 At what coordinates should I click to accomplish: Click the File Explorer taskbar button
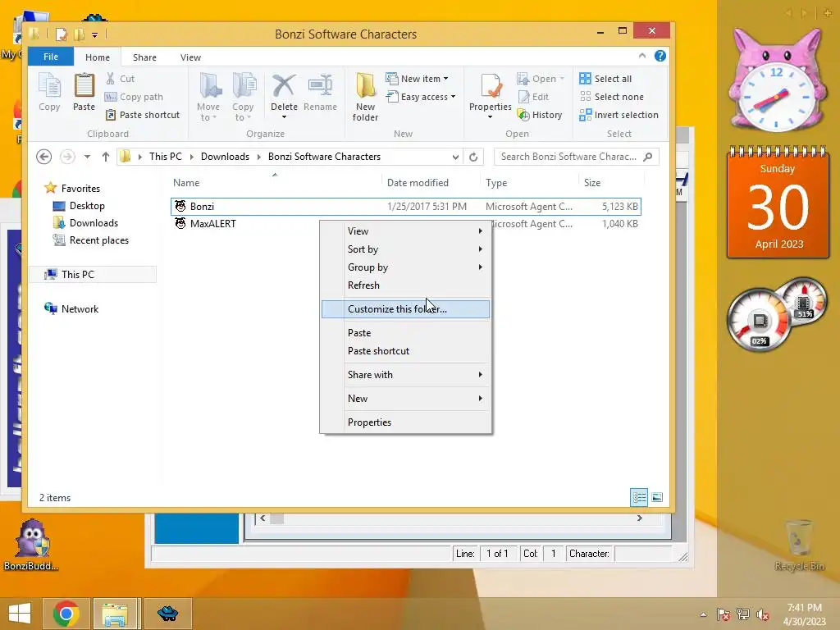point(115,614)
